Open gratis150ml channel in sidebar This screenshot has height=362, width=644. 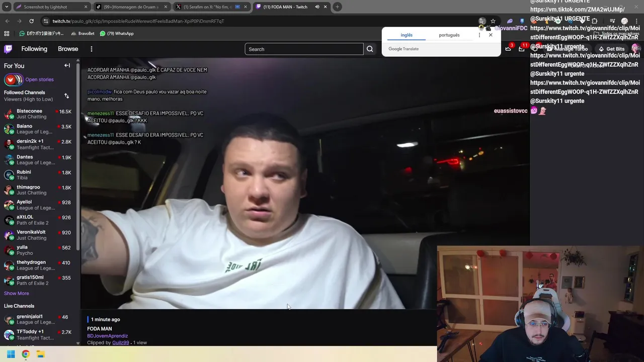[38, 280]
